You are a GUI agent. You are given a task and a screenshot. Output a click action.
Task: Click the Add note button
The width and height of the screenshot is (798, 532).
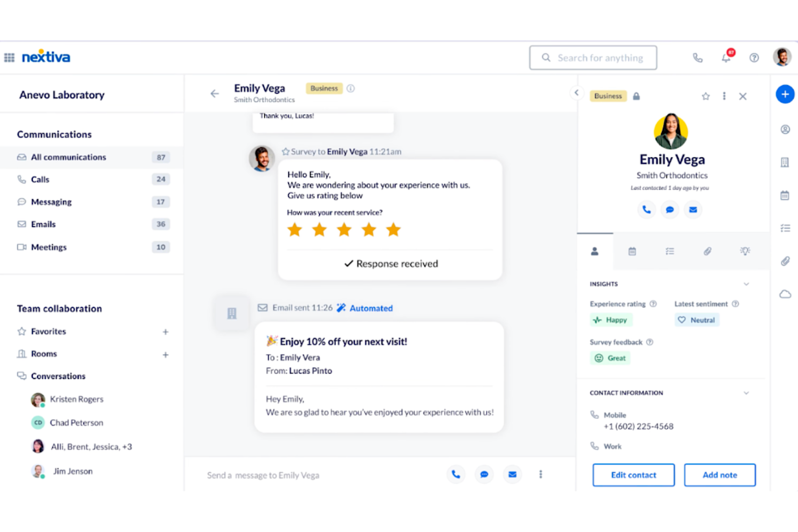tap(720, 475)
